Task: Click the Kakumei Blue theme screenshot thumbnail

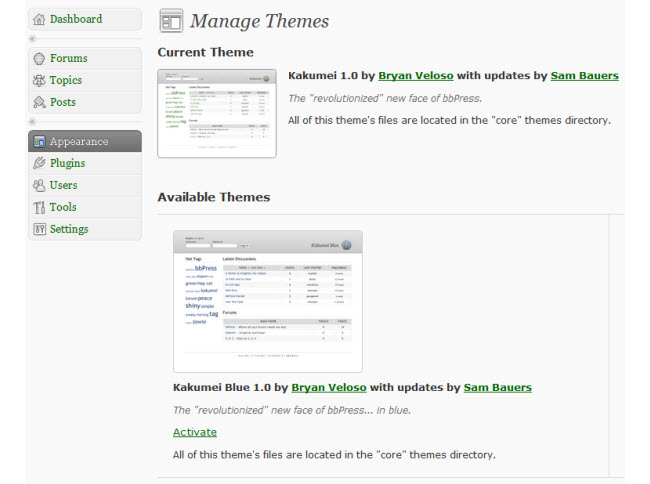Action: [x=268, y=301]
